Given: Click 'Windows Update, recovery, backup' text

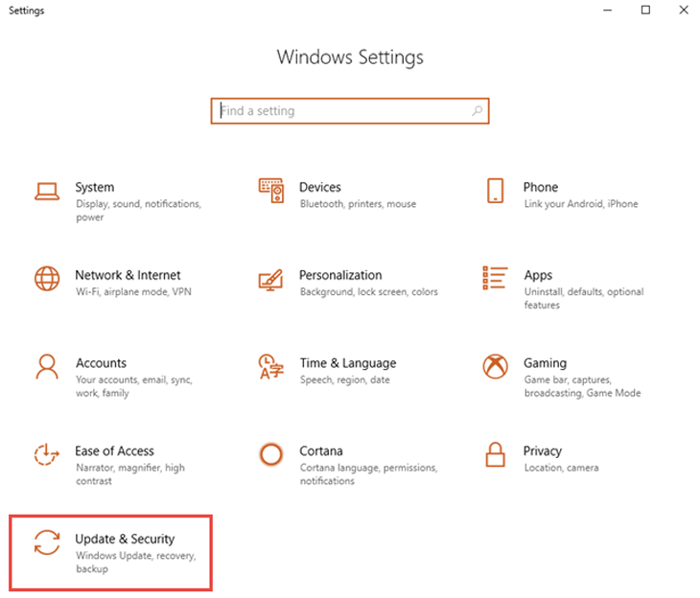Looking at the screenshot, I should 136,562.
